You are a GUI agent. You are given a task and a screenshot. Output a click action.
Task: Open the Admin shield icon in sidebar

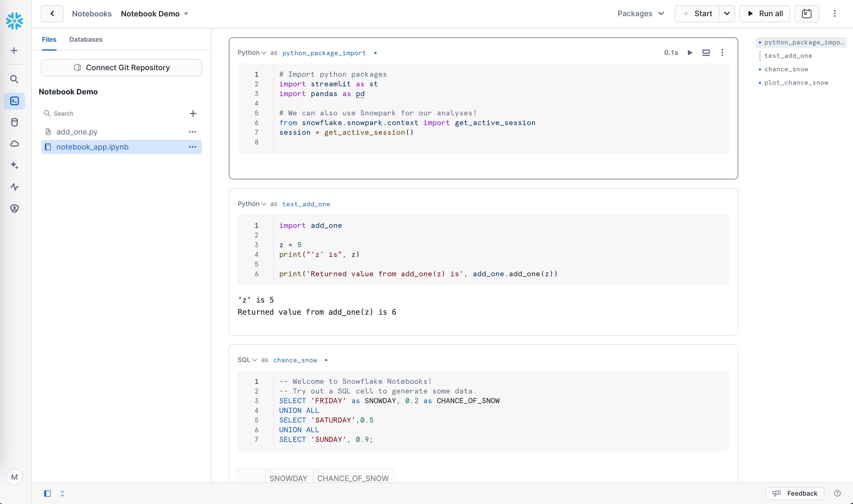click(14, 208)
